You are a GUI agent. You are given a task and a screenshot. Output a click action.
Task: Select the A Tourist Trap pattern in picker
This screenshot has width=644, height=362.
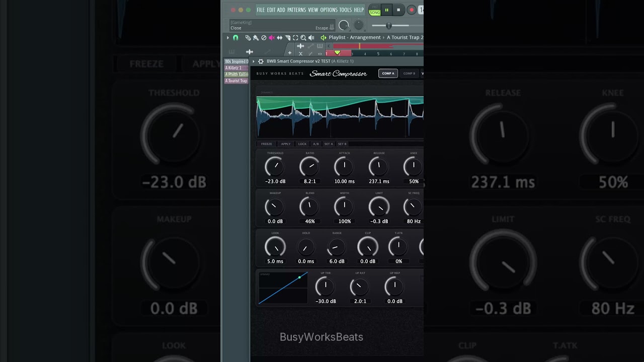(x=236, y=81)
